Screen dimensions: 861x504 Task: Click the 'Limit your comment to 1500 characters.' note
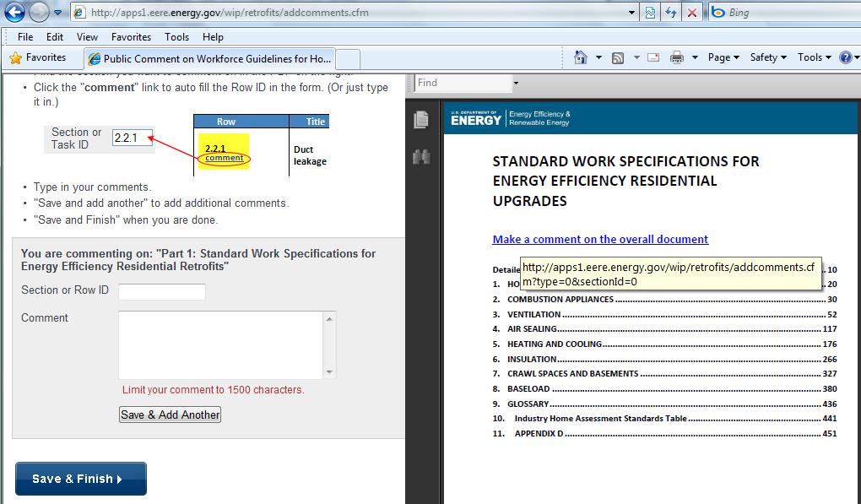213,390
